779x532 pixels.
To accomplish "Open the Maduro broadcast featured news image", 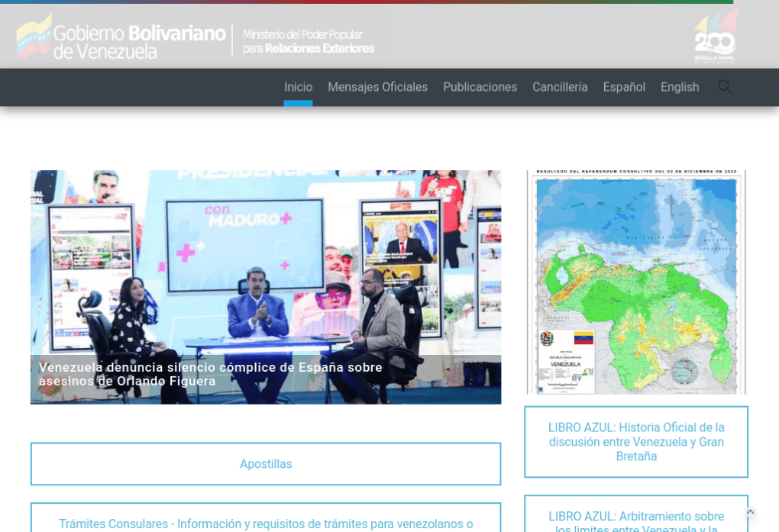I will [266, 267].
